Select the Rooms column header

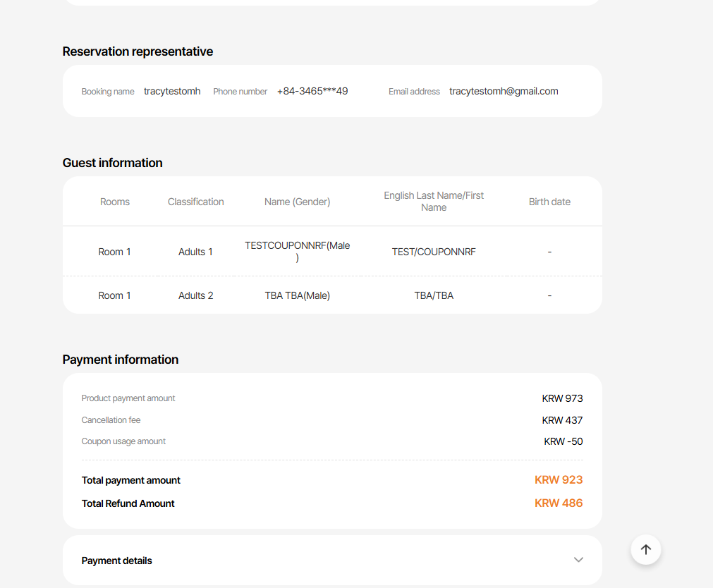click(x=115, y=202)
